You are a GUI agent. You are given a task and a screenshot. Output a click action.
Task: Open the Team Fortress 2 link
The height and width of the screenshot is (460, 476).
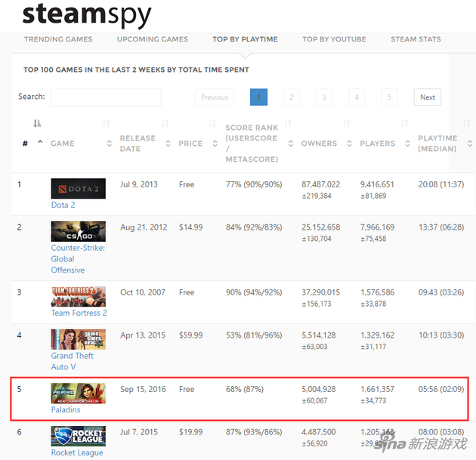pyautogui.click(x=79, y=313)
